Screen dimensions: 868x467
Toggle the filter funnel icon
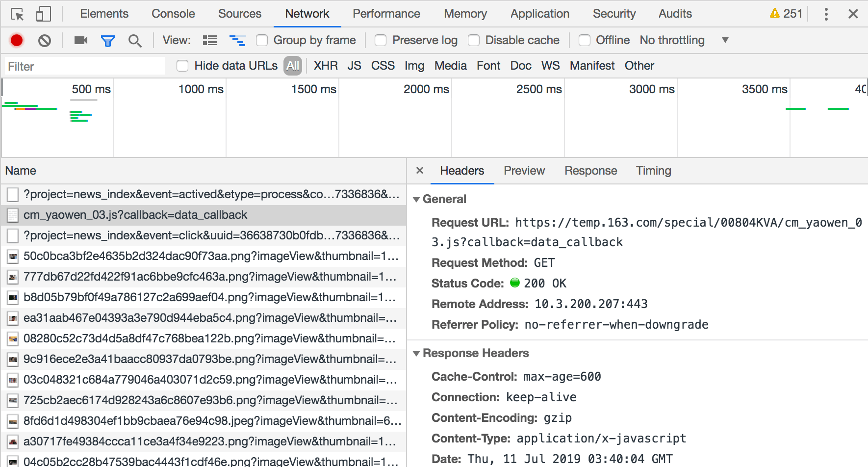coord(107,41)
